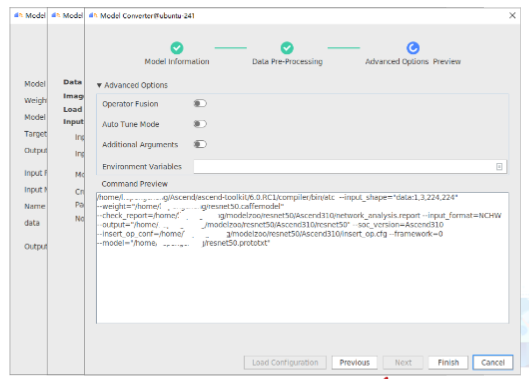Click the Load label in second background window
The image size is (529, 379).
[73, 109]
